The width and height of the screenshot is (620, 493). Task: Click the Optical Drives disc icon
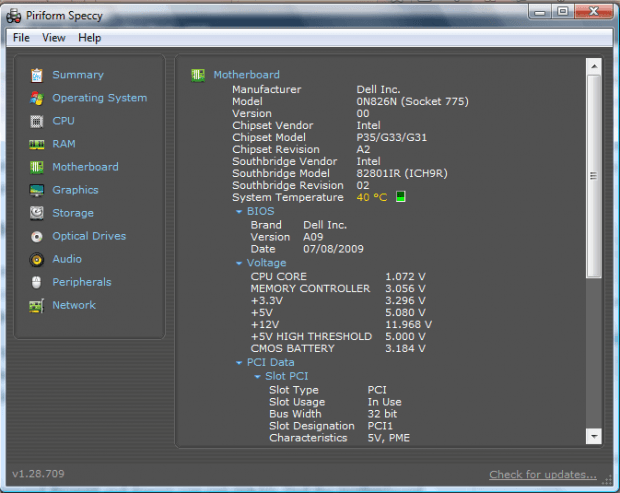(x=37, y=236)
